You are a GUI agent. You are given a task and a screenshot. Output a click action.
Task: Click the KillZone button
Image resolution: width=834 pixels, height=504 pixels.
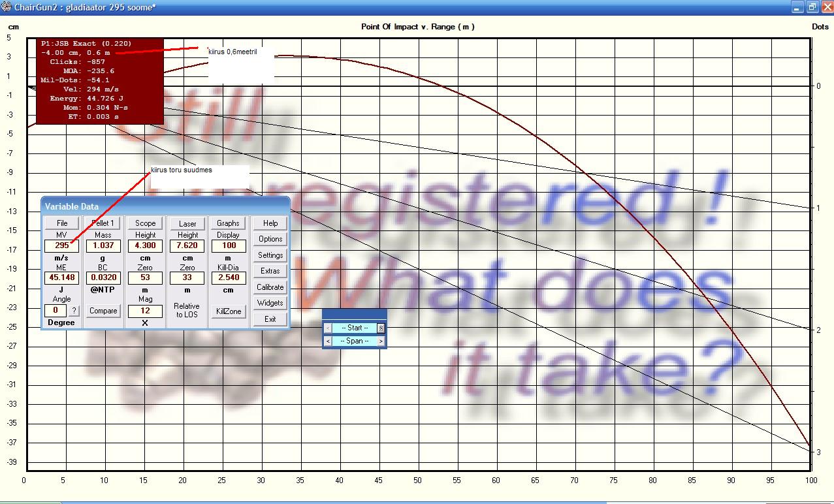click(x=229, y=311)
